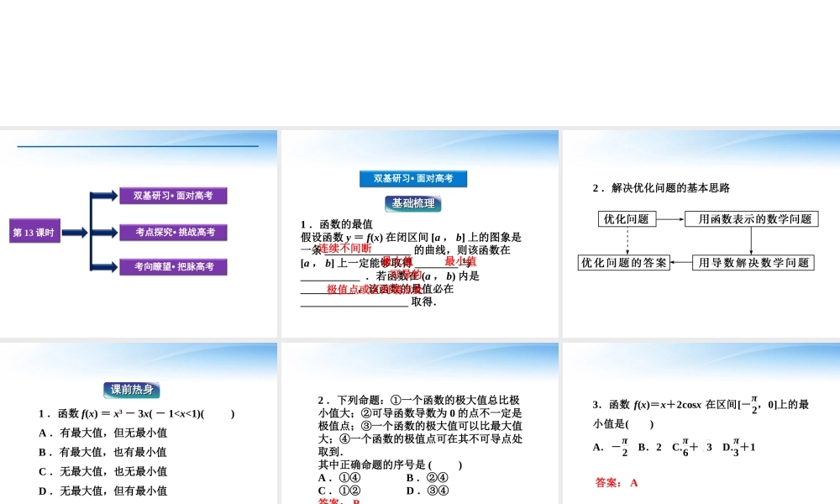840x504 pixels.
Task: Click the 考点探究•挑战高考 purple button
Action: (173, 232)
